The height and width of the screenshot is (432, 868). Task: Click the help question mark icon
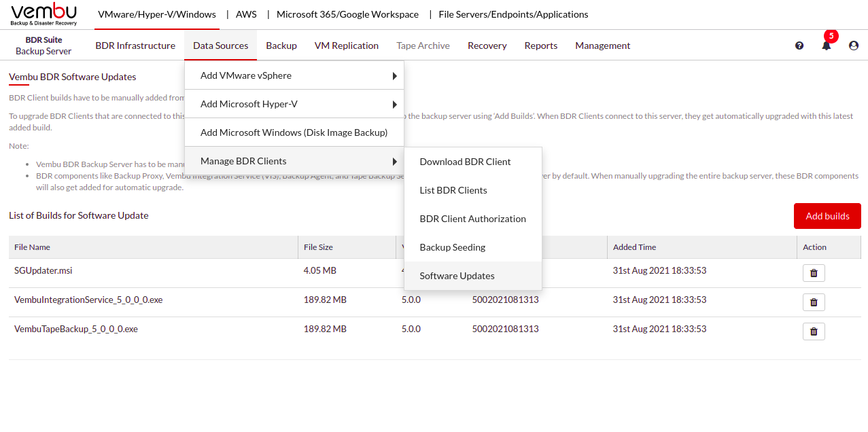(799, 46)
